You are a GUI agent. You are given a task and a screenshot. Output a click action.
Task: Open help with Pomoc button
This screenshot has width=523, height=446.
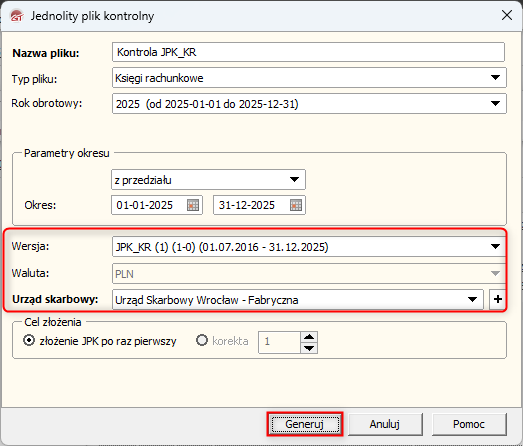click(x=469, y=424)
